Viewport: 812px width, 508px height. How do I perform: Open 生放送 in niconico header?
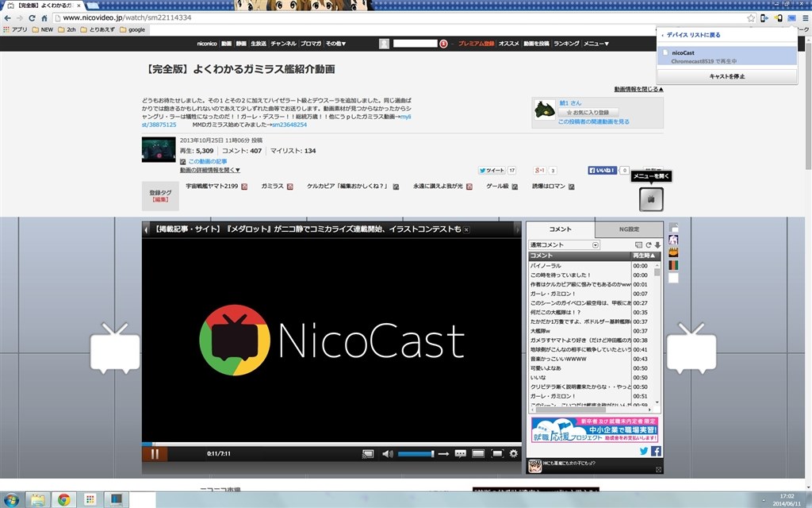258,44
